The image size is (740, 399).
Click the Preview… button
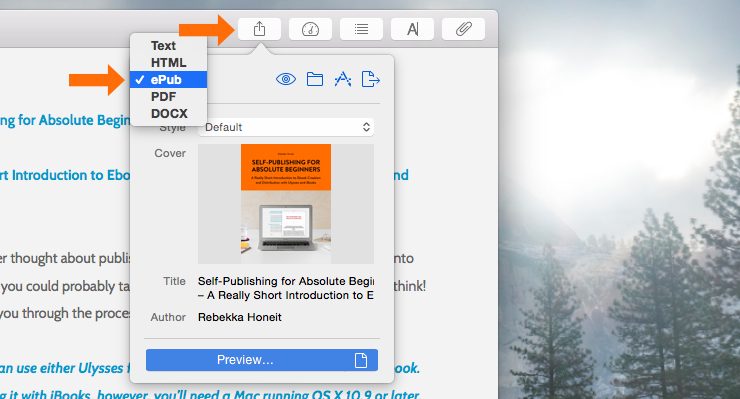pyautogui.click(x=262, y=360)
